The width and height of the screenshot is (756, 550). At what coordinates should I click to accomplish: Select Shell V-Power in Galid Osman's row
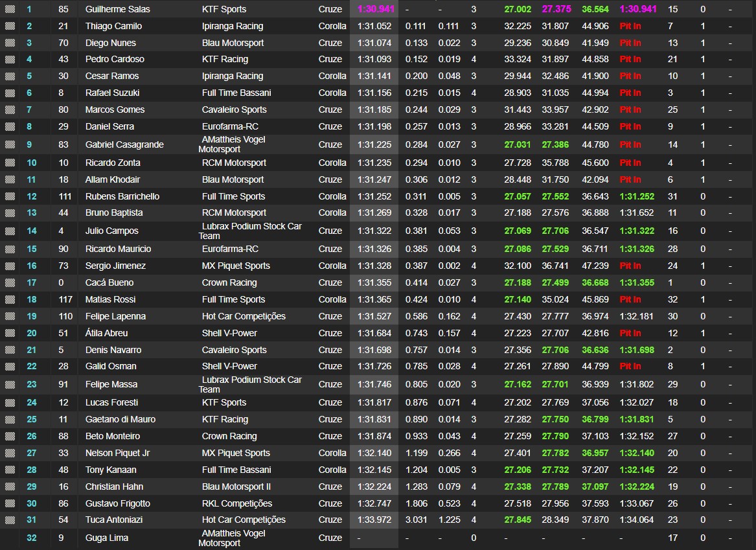pyautogui.click(x=229, y=367)
